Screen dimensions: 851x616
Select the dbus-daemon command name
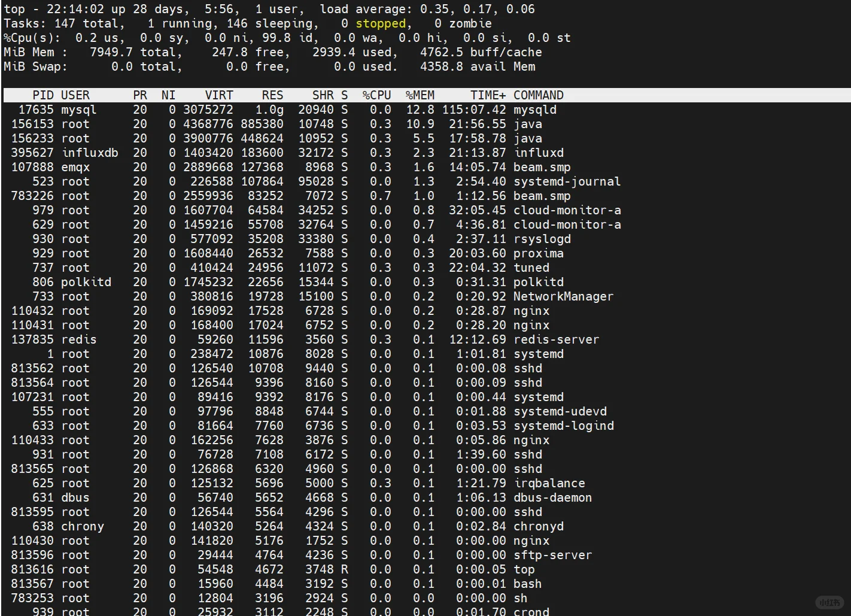tap(553, 497)
